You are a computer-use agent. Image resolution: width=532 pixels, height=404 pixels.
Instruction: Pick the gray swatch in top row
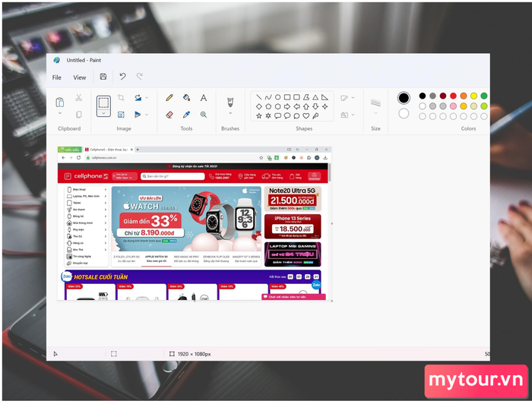pyautogui.click(x=432, y=96)
